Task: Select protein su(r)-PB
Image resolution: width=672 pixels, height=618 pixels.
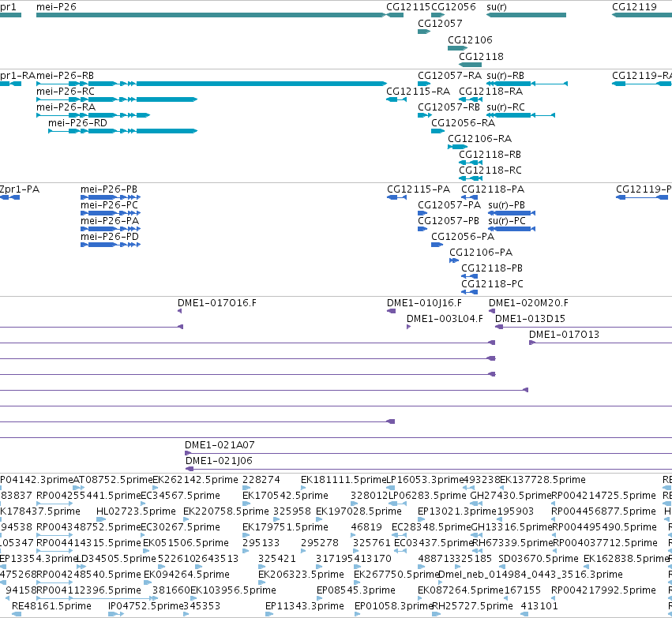Action: coord(512,213)
